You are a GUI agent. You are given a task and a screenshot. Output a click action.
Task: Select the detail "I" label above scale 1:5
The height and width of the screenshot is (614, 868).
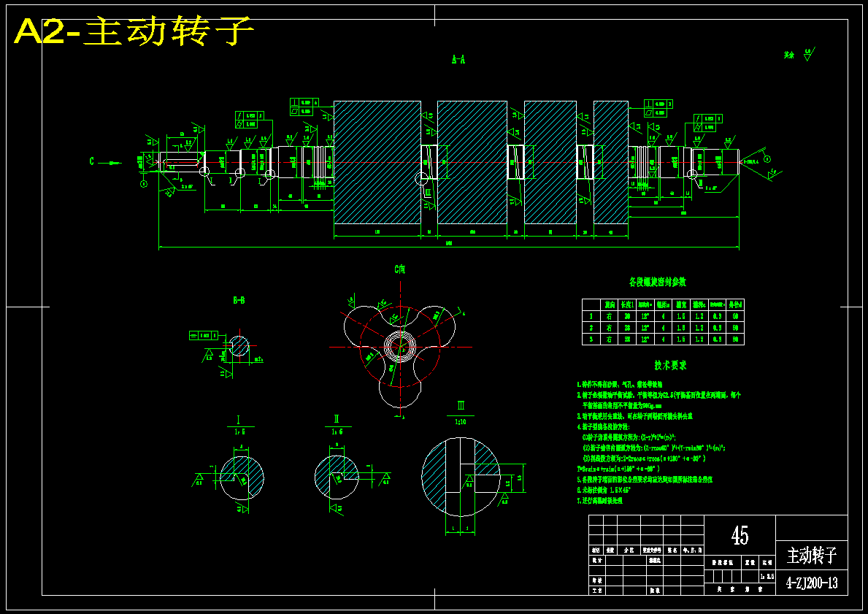point(239,420)
